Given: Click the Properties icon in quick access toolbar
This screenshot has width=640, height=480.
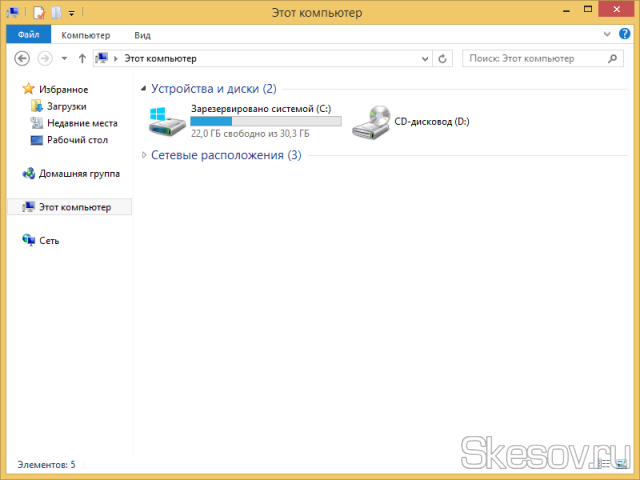Looking at the screenshot, I should pos(38,13).
